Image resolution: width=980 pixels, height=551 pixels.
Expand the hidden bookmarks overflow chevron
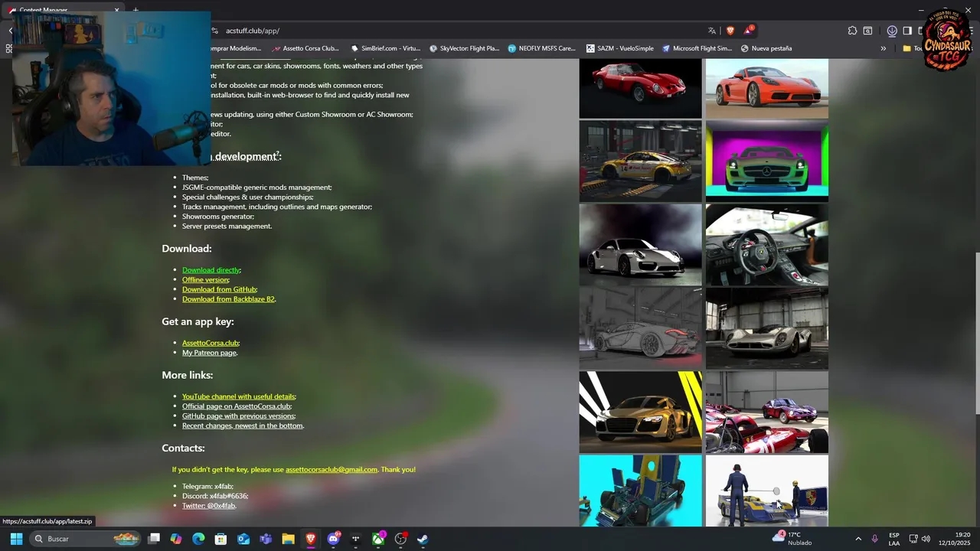point(883,48)
